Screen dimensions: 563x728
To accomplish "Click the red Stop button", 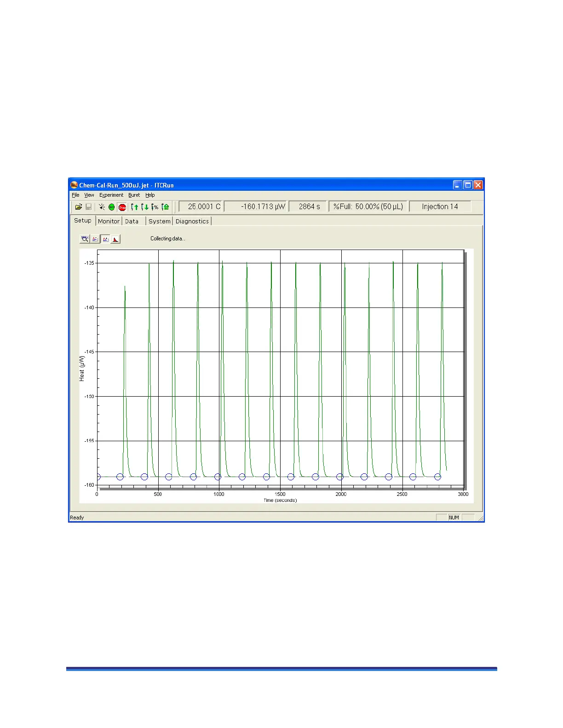I will (122, 207).
